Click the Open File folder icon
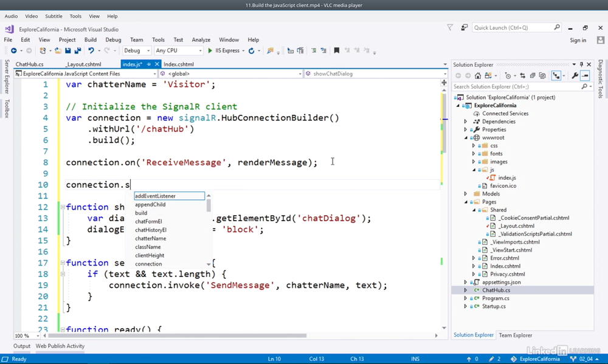The image size is (608, 364). (58, 50)
